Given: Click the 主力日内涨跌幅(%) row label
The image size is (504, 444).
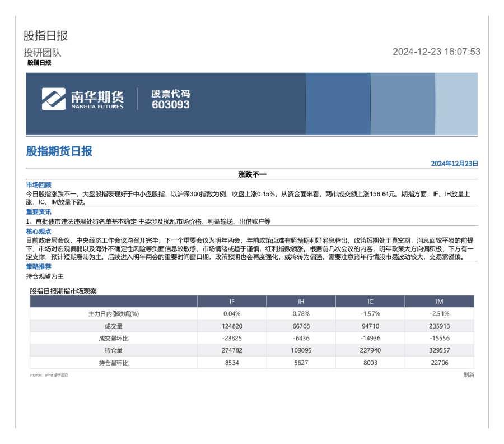Looking at the screenshot, I should click(x=114, y=314).
